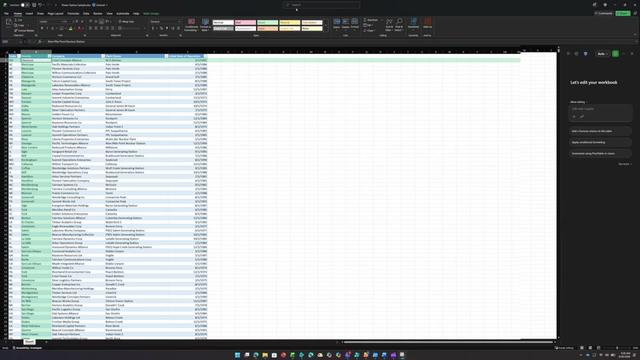Toggle Wrap Text for selected cells
The width and height of the screenshot is (640, 360).
point(127,22)
